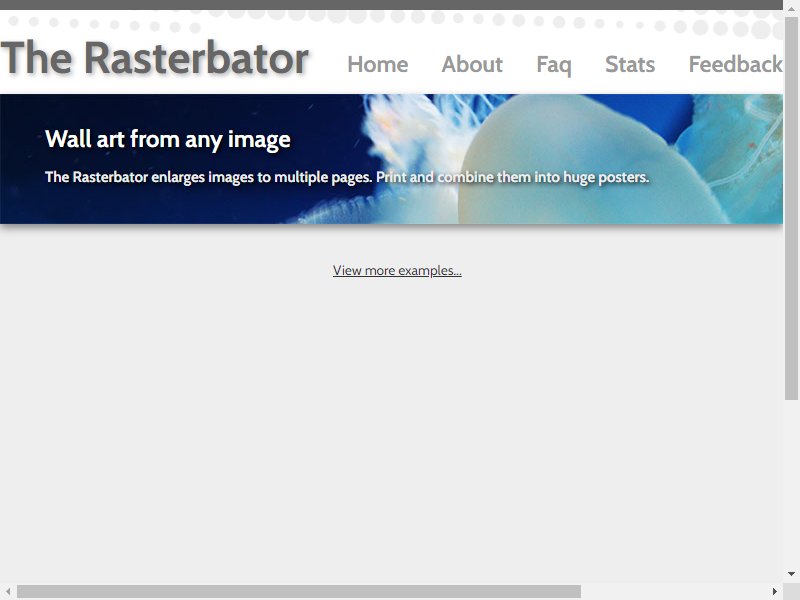Click the horizontal scrollbar thumb

tap(299, 591)
